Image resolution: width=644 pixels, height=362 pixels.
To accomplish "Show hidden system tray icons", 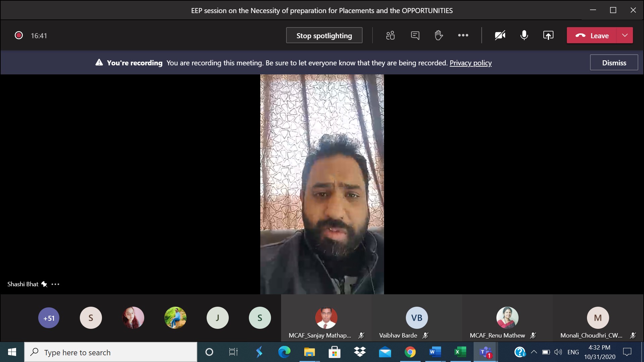I will [x=534, y=352].
